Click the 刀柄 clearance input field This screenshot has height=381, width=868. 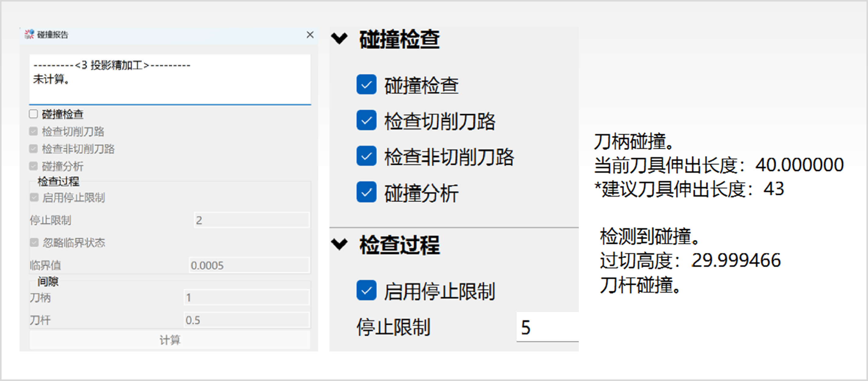click(246, 297)
